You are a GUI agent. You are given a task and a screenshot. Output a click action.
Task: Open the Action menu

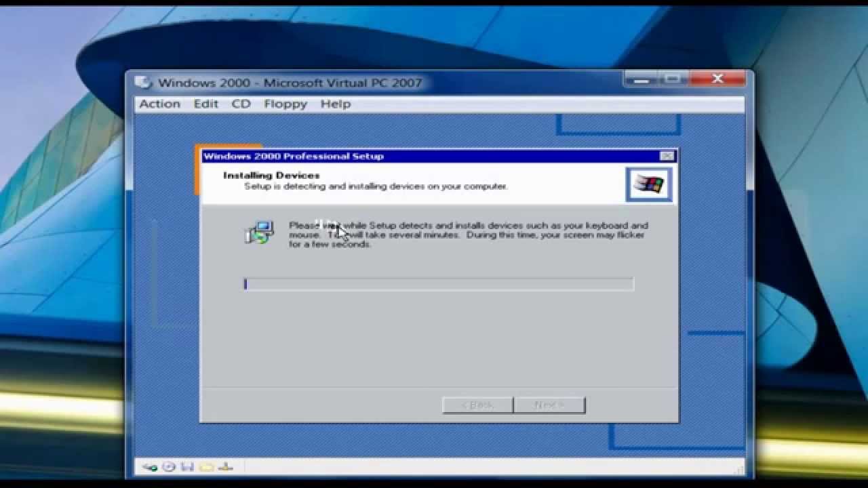pyautogui.click(x=159, y=104)
